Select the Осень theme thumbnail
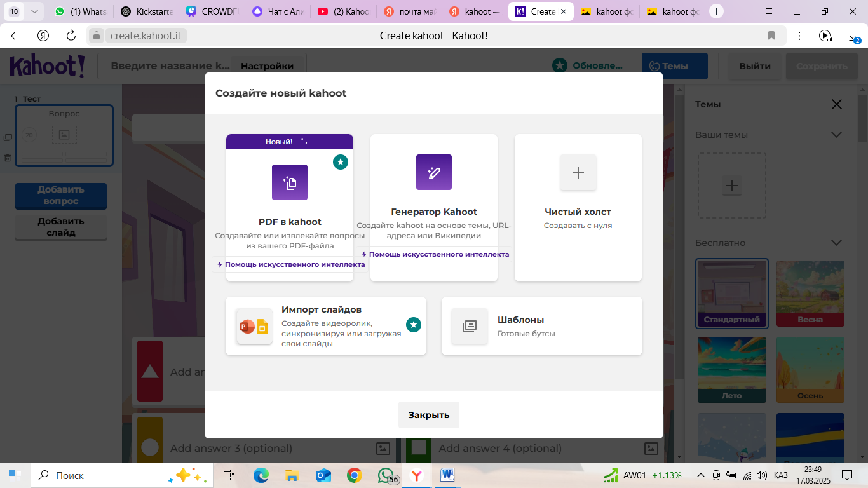 810,369
